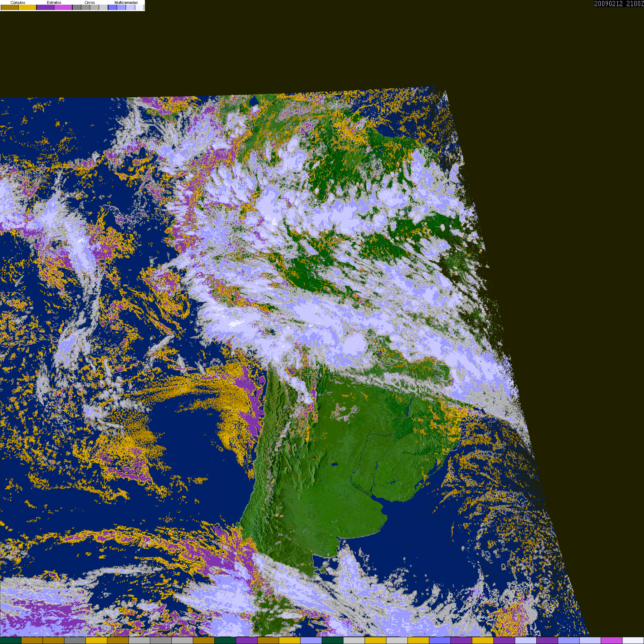The width and height of the screenshot is (644, 644).
Task: Click the dark brown Cúmulos legend swatch
Action: tap(10, 7)
